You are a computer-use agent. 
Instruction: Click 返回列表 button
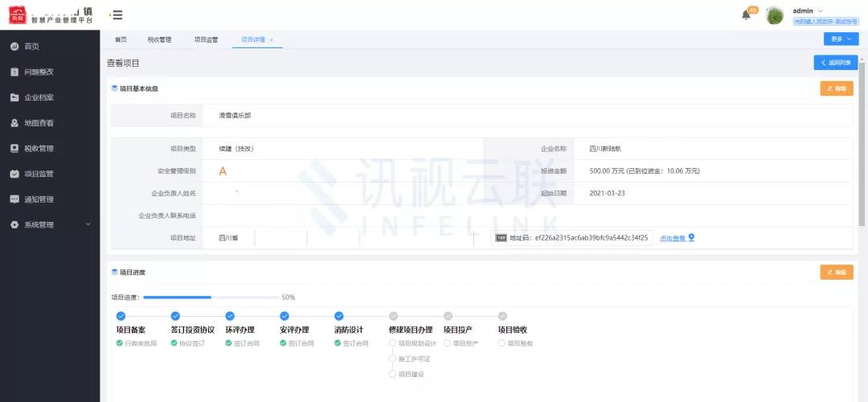tap(836, 63)
